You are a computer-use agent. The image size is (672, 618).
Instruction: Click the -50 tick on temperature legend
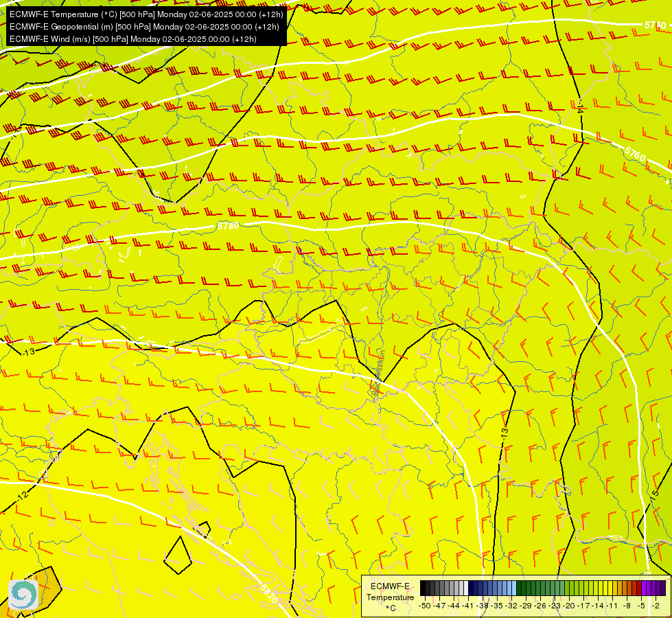pyautogui.click(x=424, y=606)
